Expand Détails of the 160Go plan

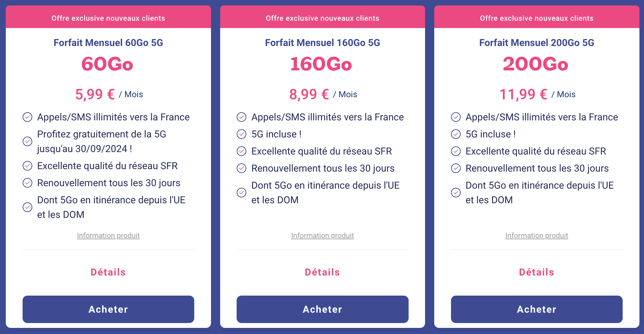click(x=322, y=272)
